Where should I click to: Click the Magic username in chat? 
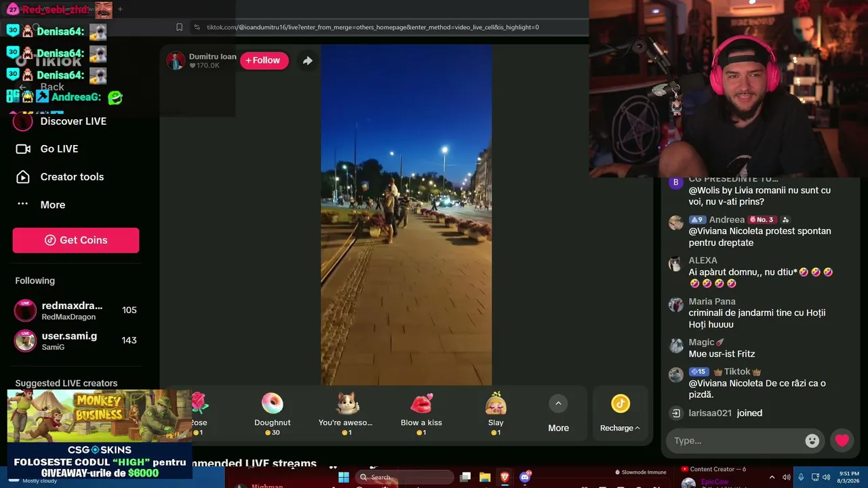pyautogui.click(x=701, y=342)
